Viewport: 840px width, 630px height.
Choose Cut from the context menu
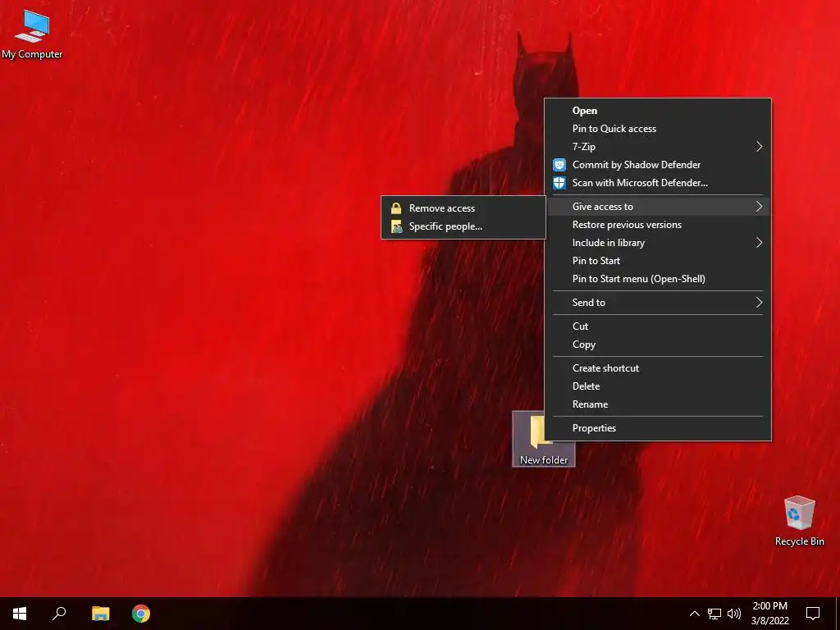(x=658, y=326)
